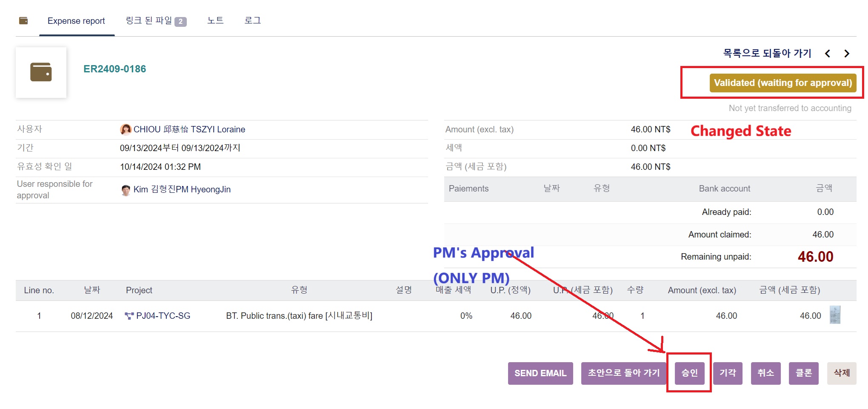Viewport: 868px width, 409px height.
Task: Switch to the 노트 tab
Action: coord(215,21)
